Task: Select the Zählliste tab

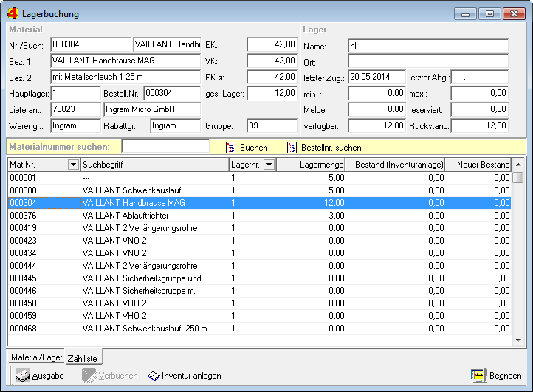Action: click(x=83, y=357)
